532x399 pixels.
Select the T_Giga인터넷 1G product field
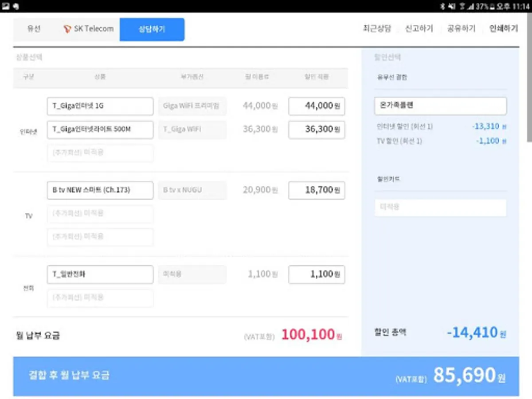[100, 106]
